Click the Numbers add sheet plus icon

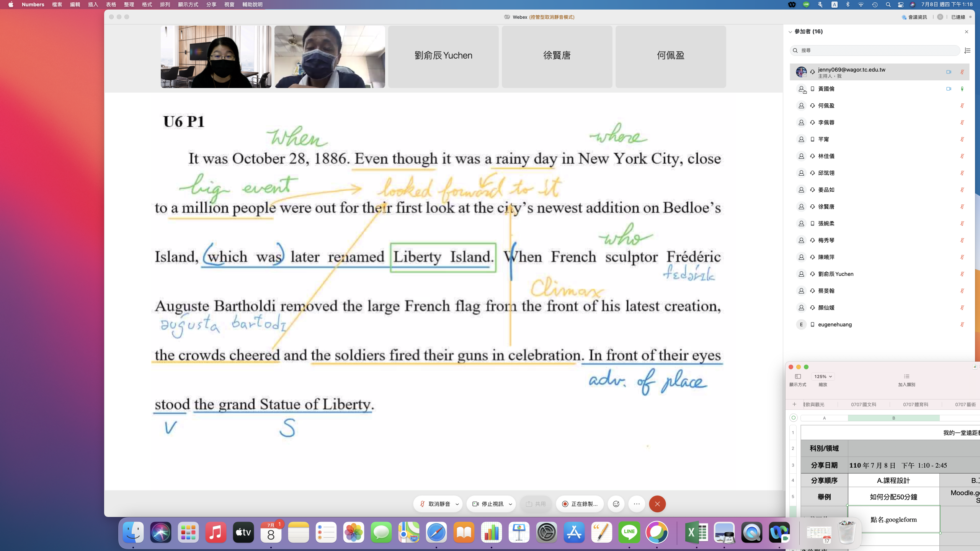[794, 404]
